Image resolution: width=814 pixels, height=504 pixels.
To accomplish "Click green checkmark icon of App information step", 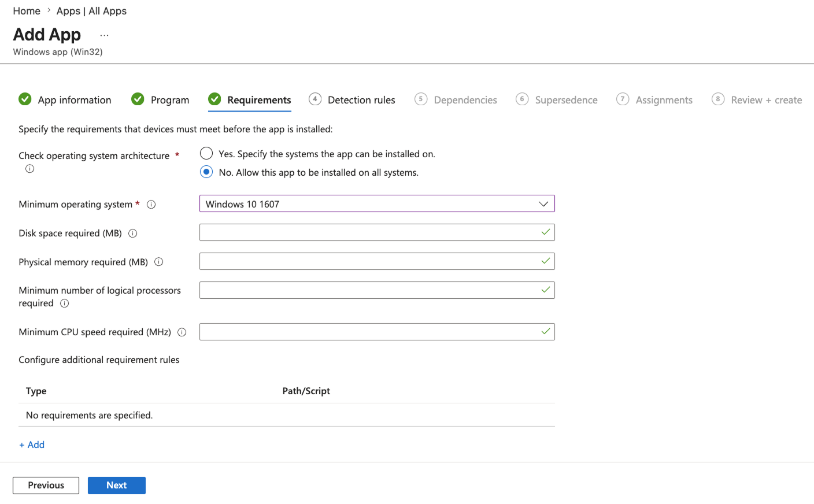I will coord(25,99).
